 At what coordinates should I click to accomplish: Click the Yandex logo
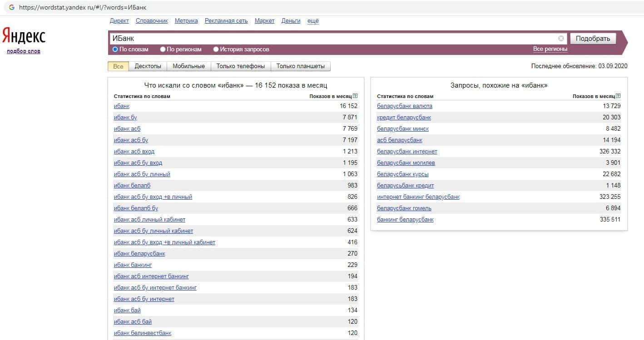[24, 36]
